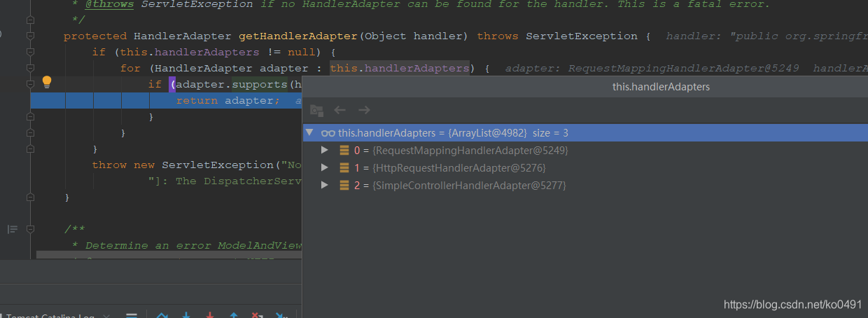Viewport: 868px width, 318px height.
Task: Collapse the this.handlerAdapters root node
Action: [x=309, y=132]
